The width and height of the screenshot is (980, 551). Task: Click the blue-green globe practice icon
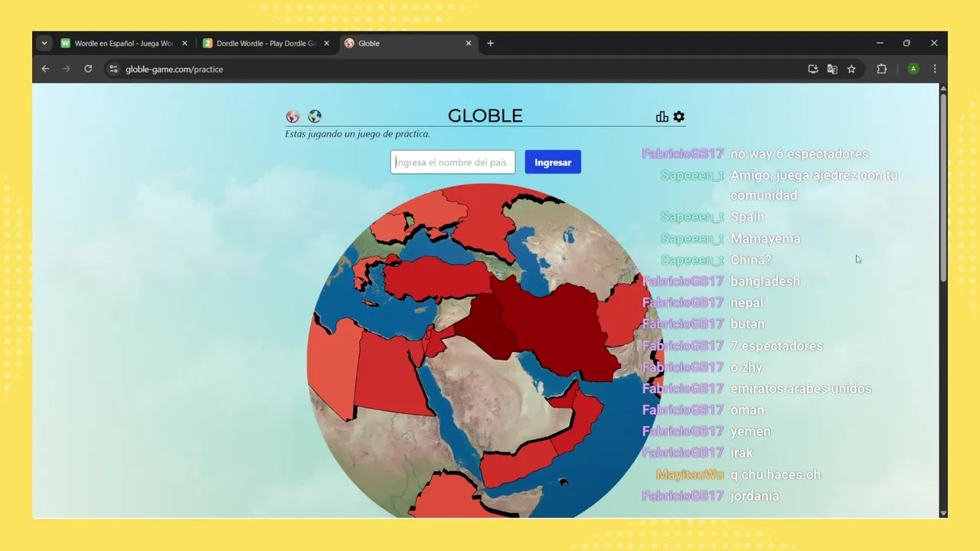pyautogui.click(x=315, y=116)
